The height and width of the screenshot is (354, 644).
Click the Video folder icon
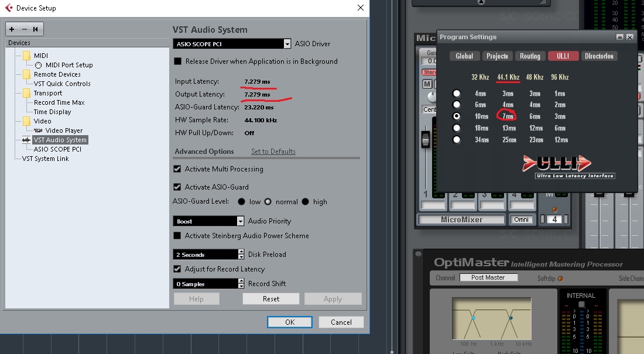tap(27, 121)
